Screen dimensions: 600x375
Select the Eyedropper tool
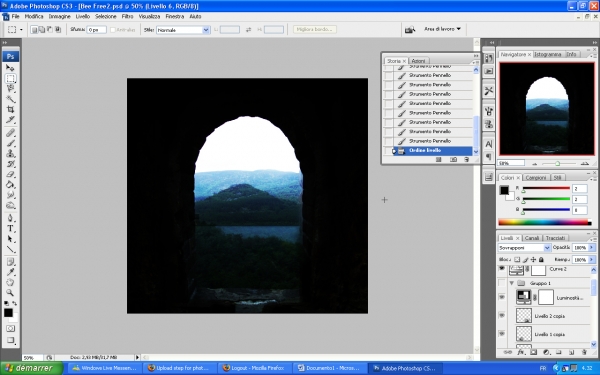tap(10, 272)
